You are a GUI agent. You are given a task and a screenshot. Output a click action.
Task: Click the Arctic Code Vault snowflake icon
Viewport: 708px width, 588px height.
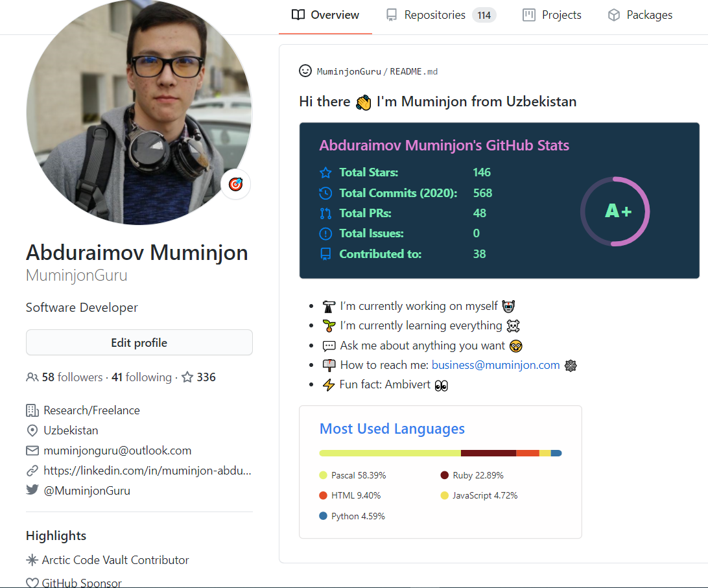tap(32, 560)
